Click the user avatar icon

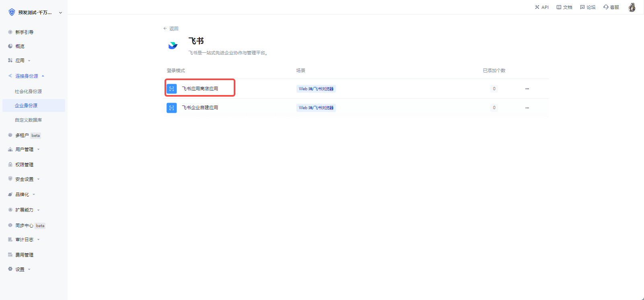click(x=632, y=7)
